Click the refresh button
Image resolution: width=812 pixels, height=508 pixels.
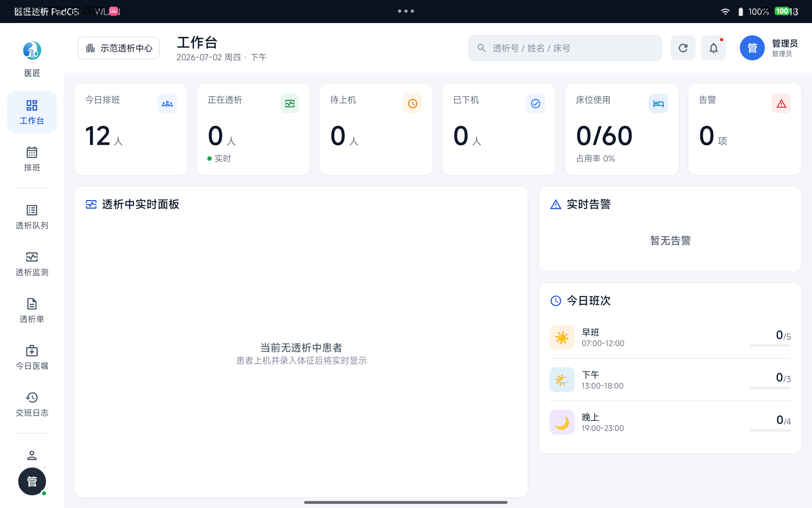(x=683, y=48)
